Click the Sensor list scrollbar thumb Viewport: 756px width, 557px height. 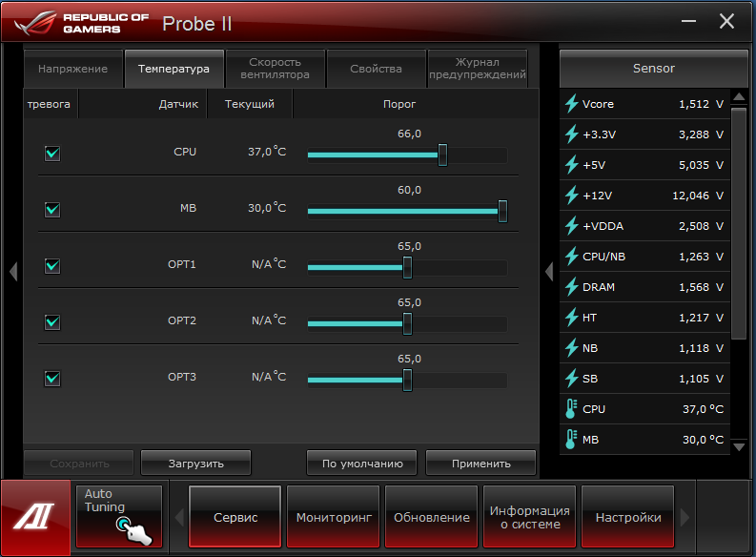point(739,224)
